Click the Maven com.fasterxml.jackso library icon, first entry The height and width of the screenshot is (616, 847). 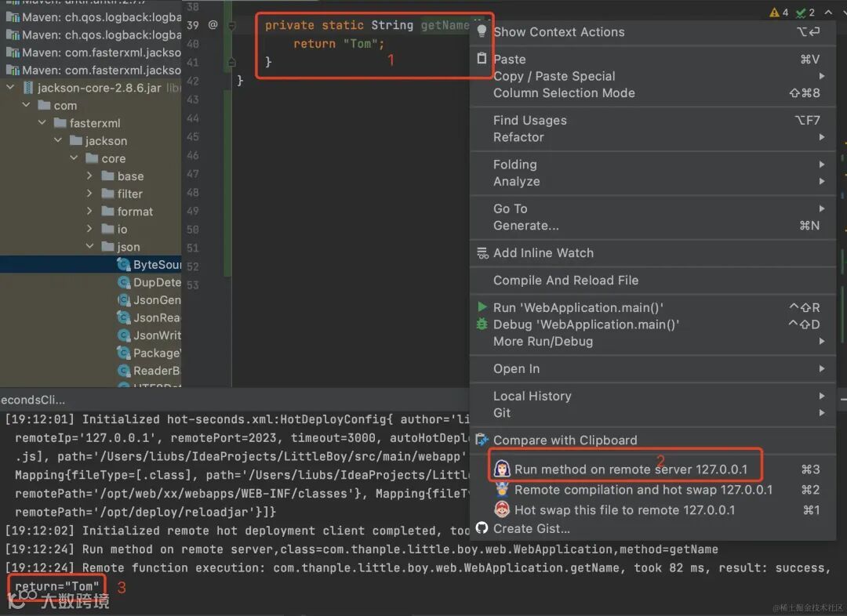tap(13, 53)
